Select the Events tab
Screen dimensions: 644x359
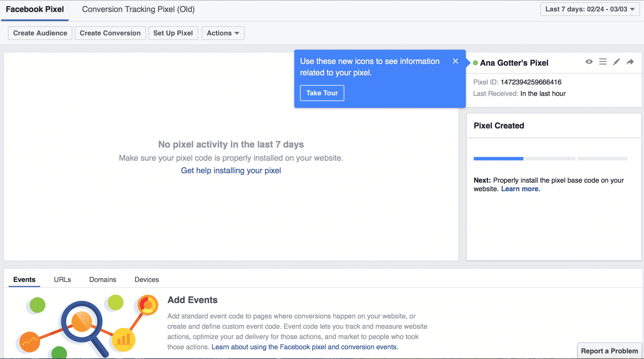tap(24, 280)
